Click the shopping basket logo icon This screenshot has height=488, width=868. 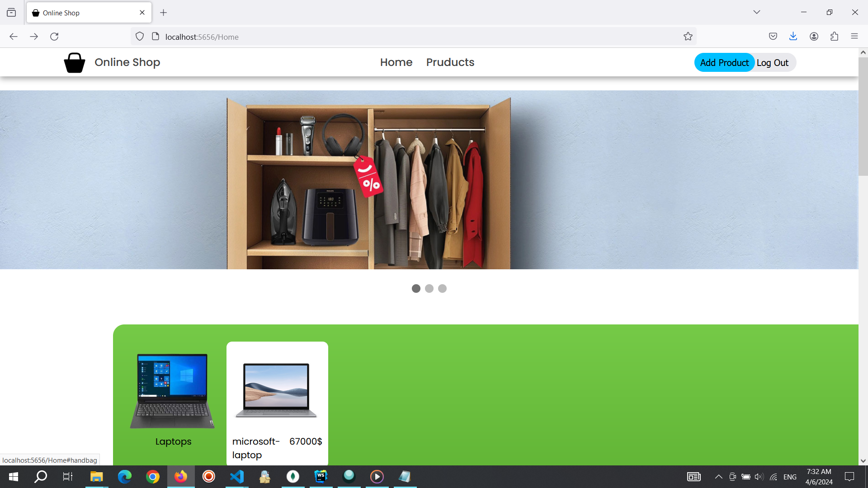[x=75, y=62]
